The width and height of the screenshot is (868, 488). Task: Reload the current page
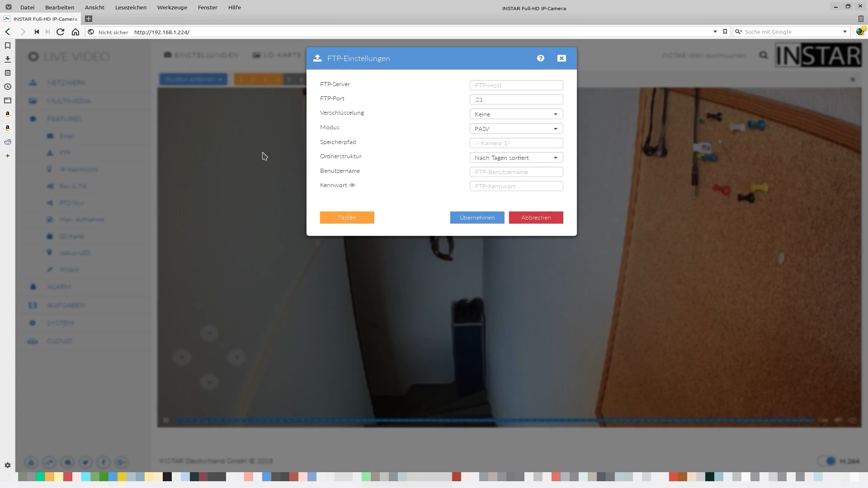60,32
